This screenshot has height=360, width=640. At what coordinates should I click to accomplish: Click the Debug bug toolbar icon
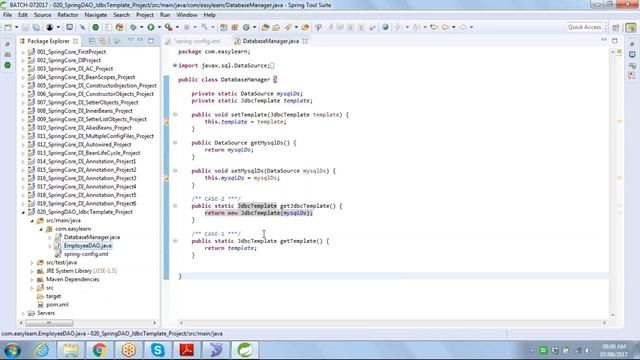pyautogui.click(x=133, y=27)
